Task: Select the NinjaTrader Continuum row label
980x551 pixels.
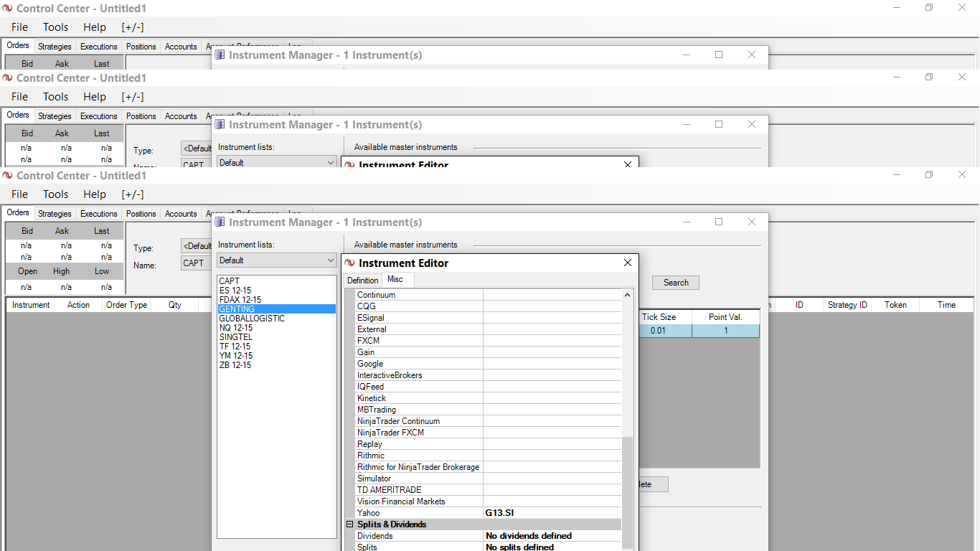Action: [399, 421]
